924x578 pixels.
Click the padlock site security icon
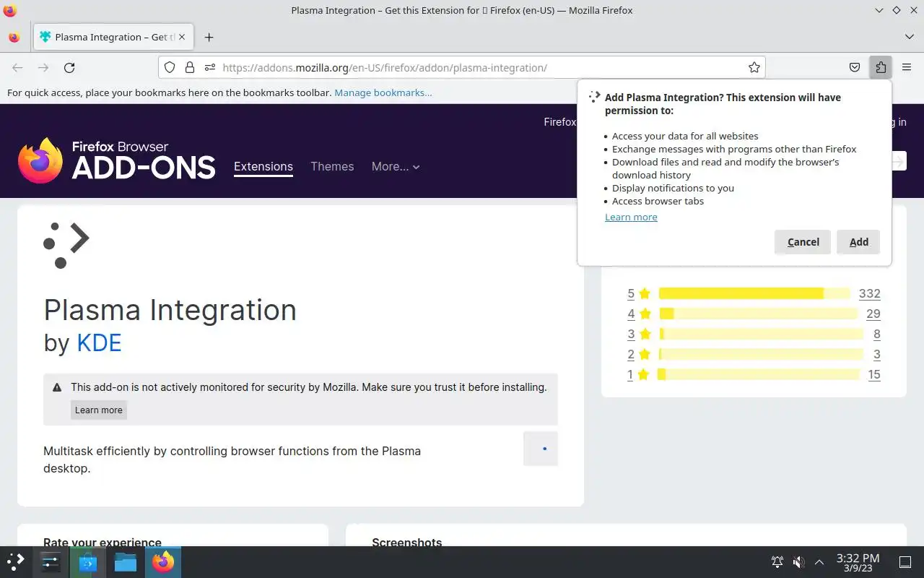point(190,67)
